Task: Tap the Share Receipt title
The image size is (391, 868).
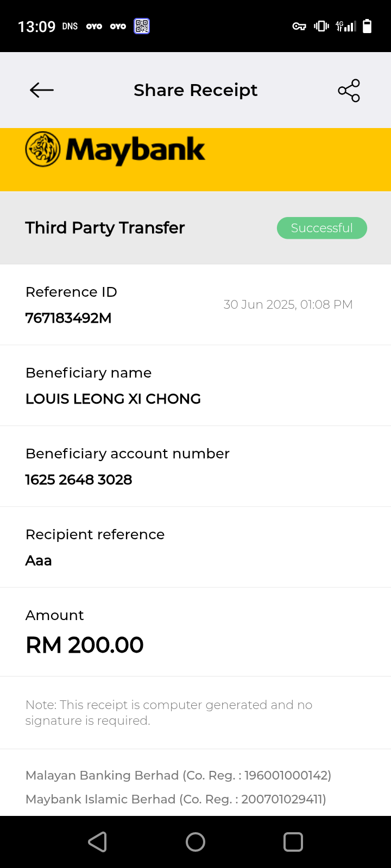Action: 195,90
